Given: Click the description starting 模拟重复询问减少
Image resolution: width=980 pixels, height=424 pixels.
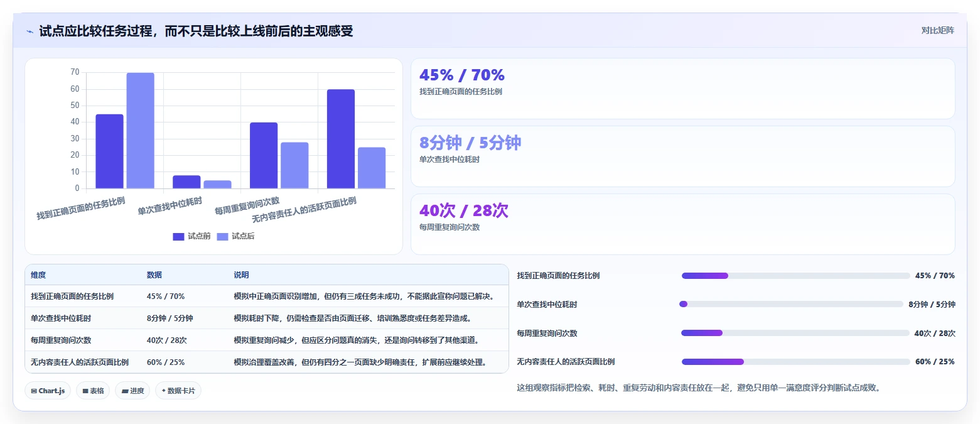Looking at the screenshot, I should coord(357,340).
